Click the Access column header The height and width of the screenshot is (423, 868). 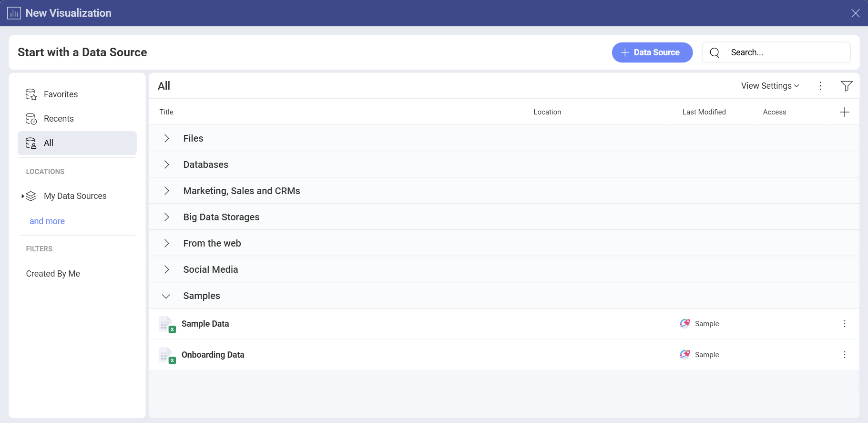pyautogui.click(x=775, y=112)
